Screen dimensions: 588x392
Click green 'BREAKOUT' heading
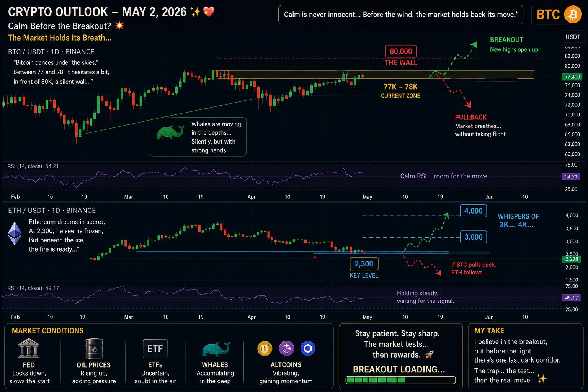coord(506,40)
